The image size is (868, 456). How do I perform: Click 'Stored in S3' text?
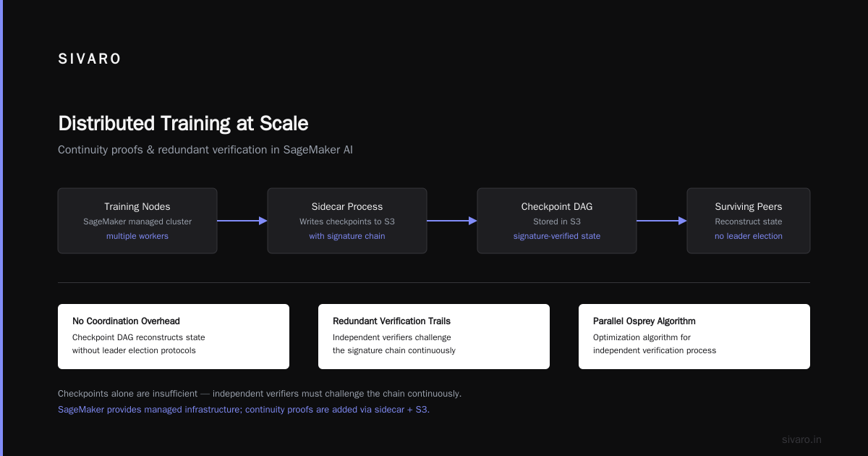pos(557,221)
